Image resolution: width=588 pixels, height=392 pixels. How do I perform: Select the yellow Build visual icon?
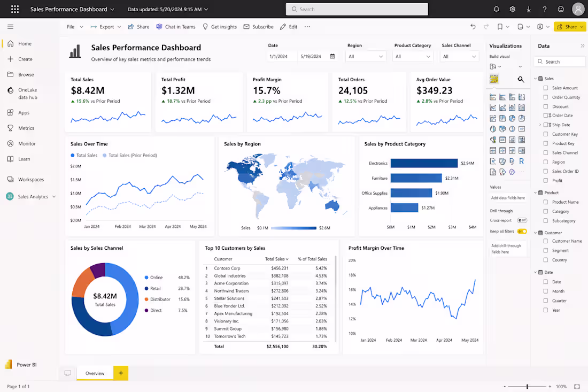click(494, 79)
